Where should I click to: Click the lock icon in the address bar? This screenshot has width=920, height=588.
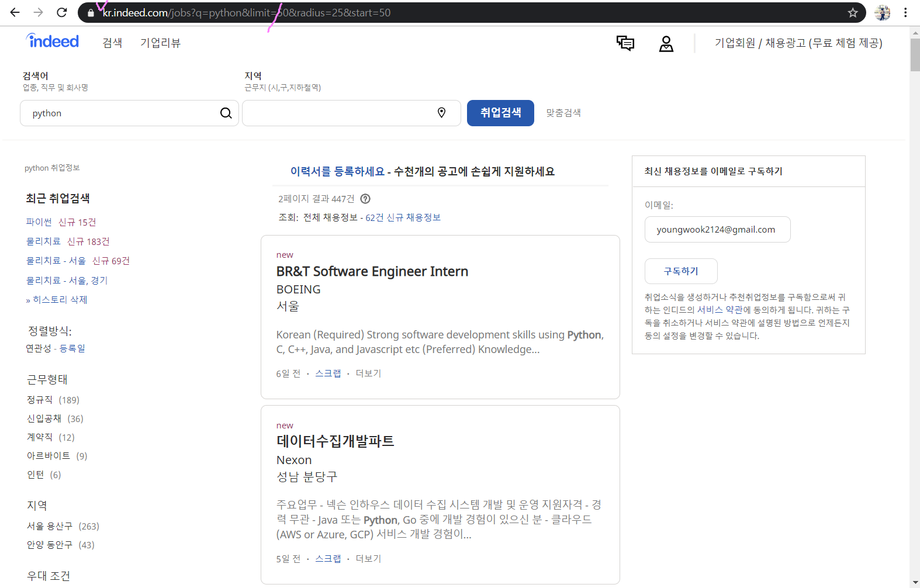coord(91,12)
